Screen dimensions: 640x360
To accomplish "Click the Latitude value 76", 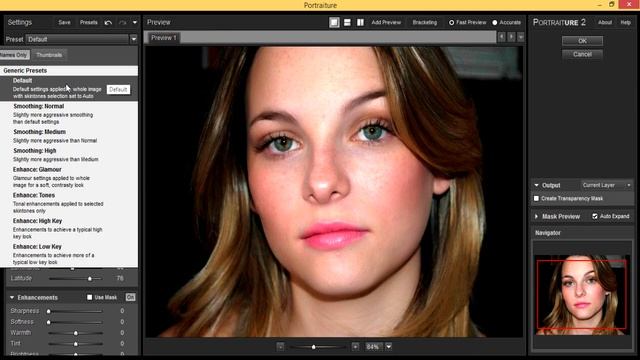I will [120, 278].
